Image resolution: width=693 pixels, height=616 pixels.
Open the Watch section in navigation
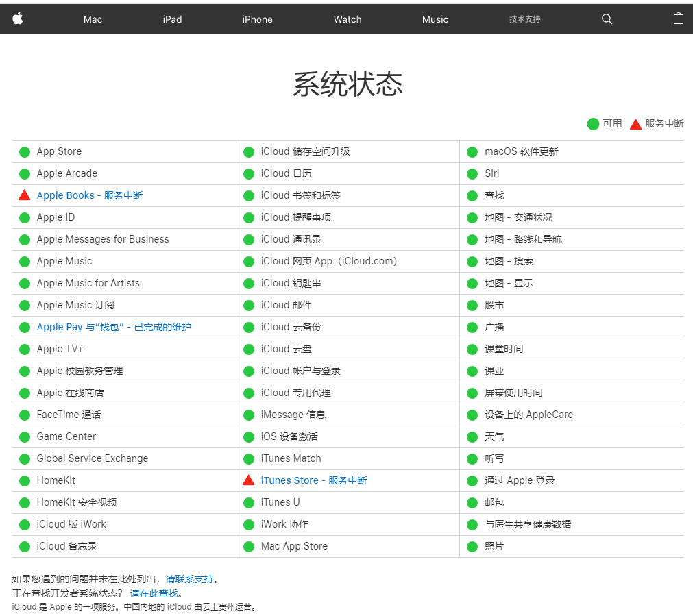click(x=347, y=19)
